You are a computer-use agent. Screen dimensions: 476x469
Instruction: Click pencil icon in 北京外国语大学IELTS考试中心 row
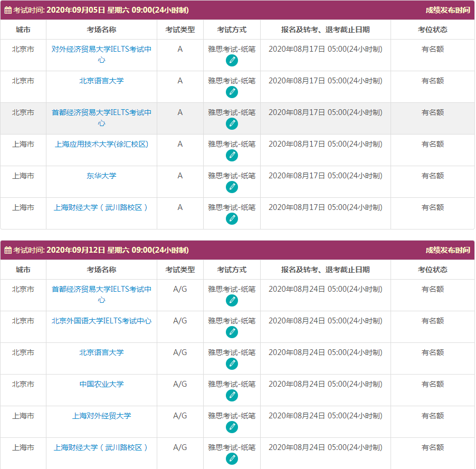point(232,332)
